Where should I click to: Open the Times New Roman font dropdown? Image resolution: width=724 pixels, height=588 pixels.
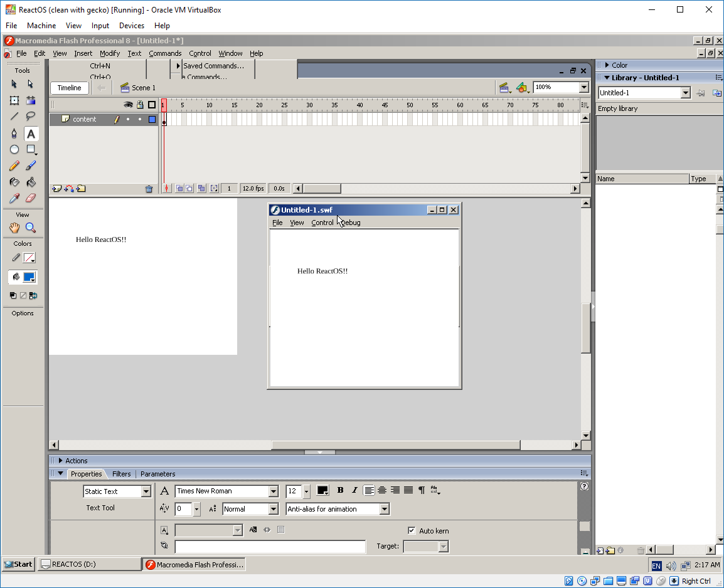click(274, 491)
